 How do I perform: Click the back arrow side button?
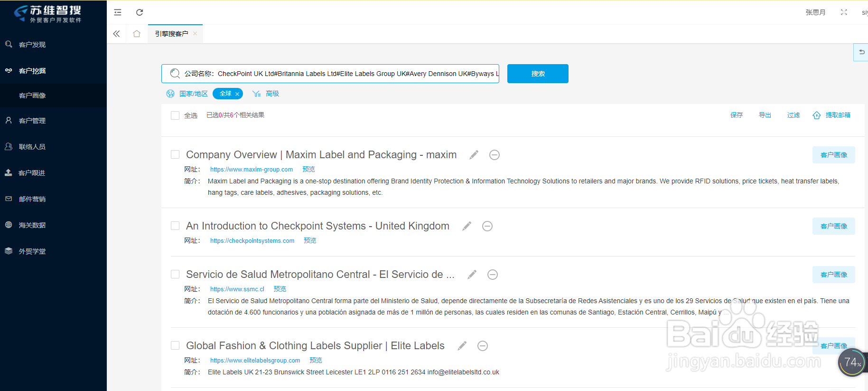pyautogui.click(x=861, y=52)
